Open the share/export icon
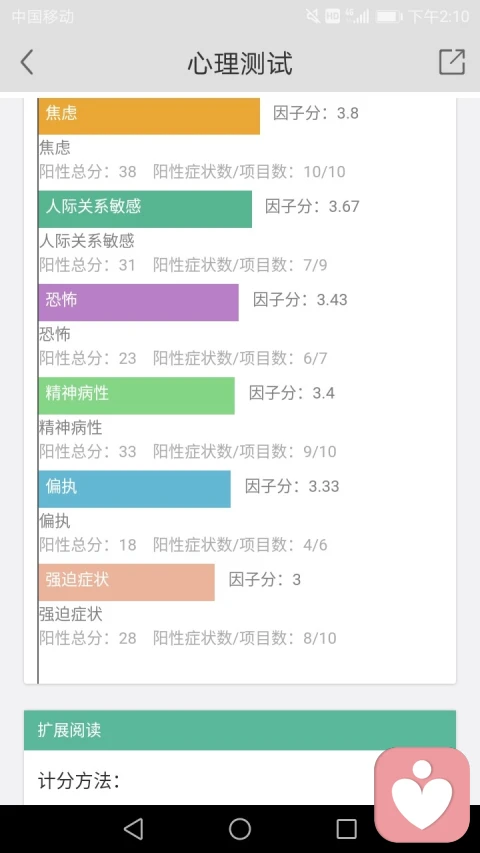Screen dimensions: 480x853 [x=452, y=62]
